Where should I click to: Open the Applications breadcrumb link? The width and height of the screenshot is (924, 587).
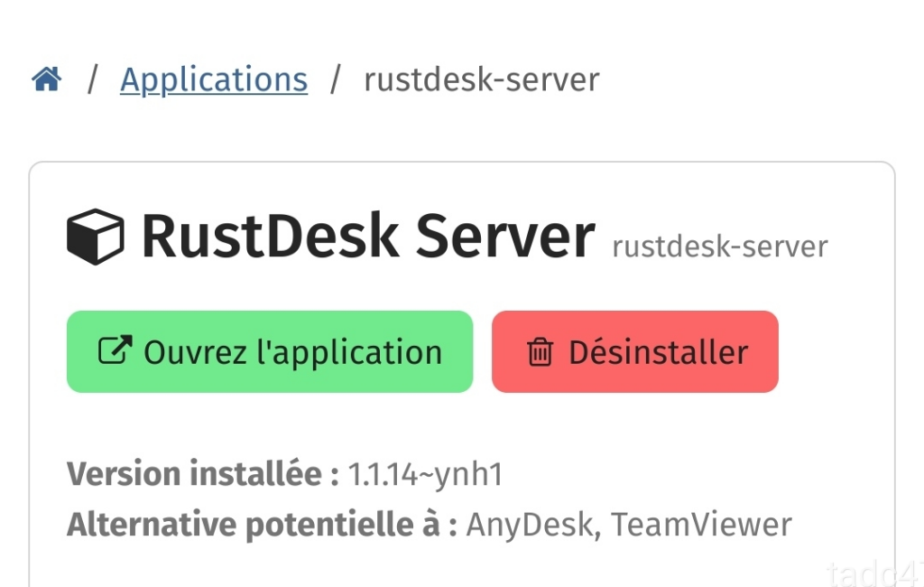tap(214, 79)
